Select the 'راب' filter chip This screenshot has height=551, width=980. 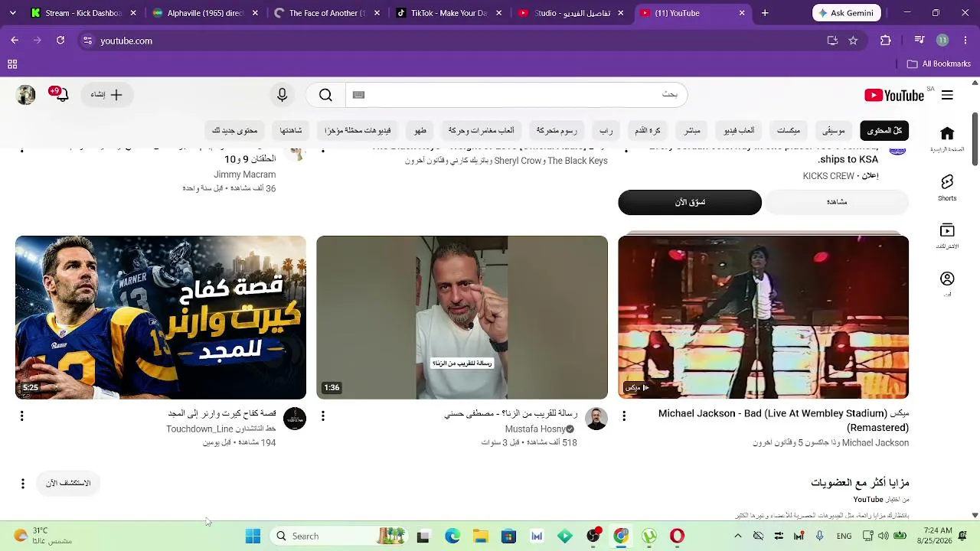click(x=606, y=131)
